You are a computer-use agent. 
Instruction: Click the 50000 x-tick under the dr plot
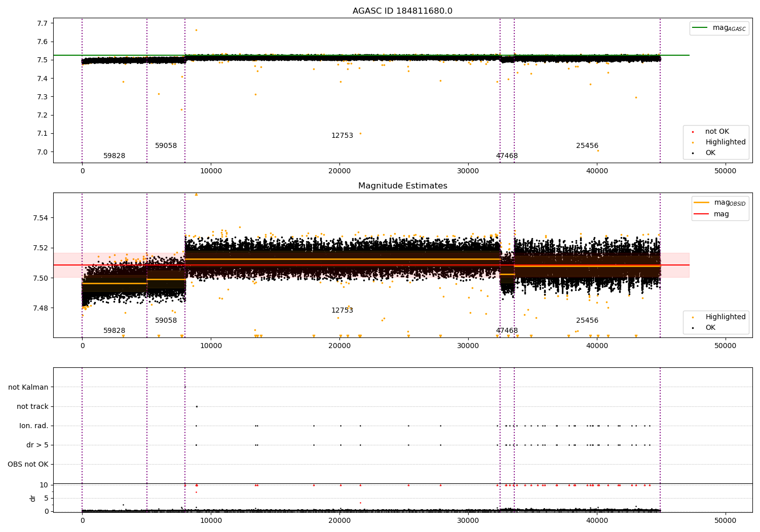click(726, 520)
